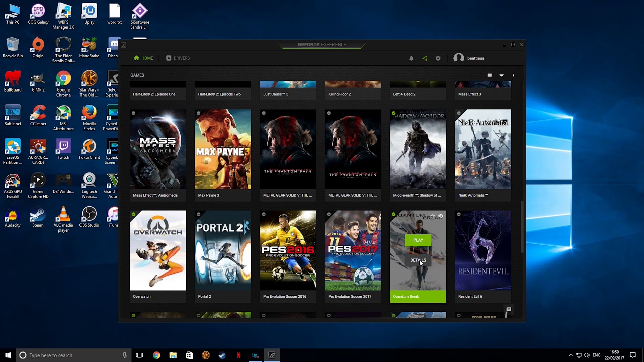The width and height of the screenshot is (644, 362).
Task: Click the GAMES section heading
Action: tap(137, 75)
